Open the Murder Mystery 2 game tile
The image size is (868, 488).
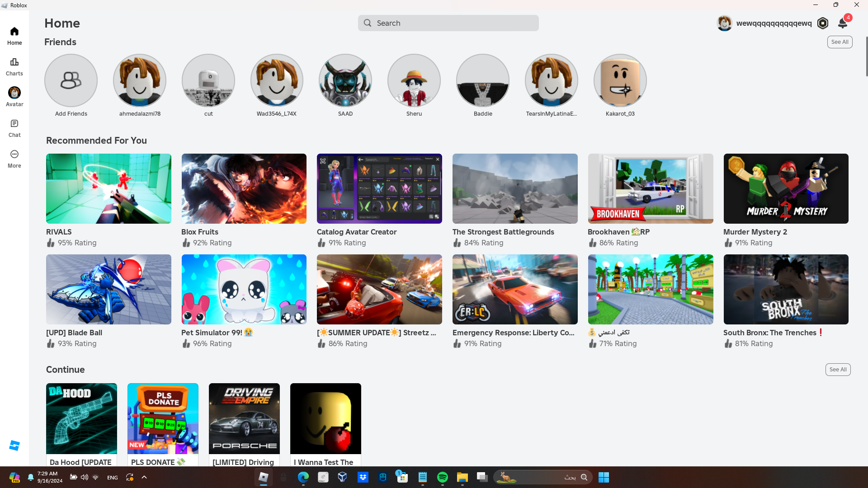pyautogui.click(x=786, y=188)
